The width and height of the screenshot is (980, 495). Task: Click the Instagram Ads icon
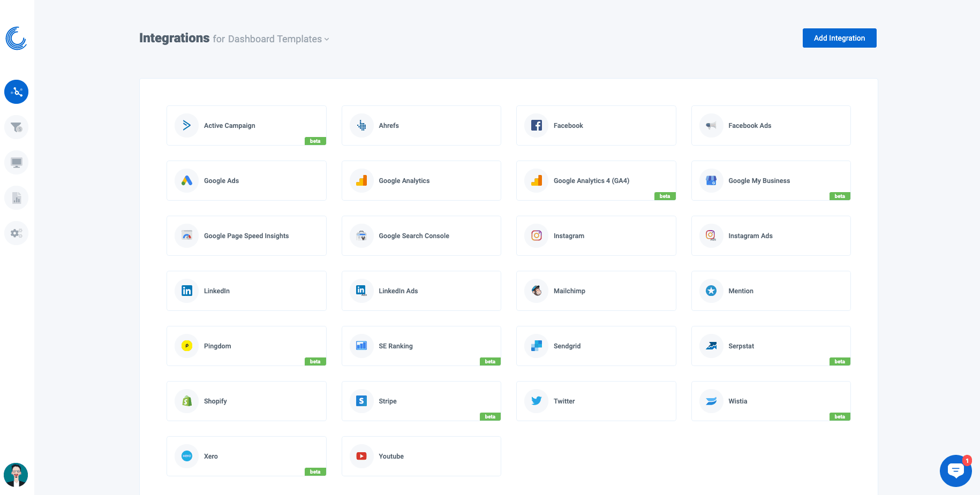(x=711, y=235)
